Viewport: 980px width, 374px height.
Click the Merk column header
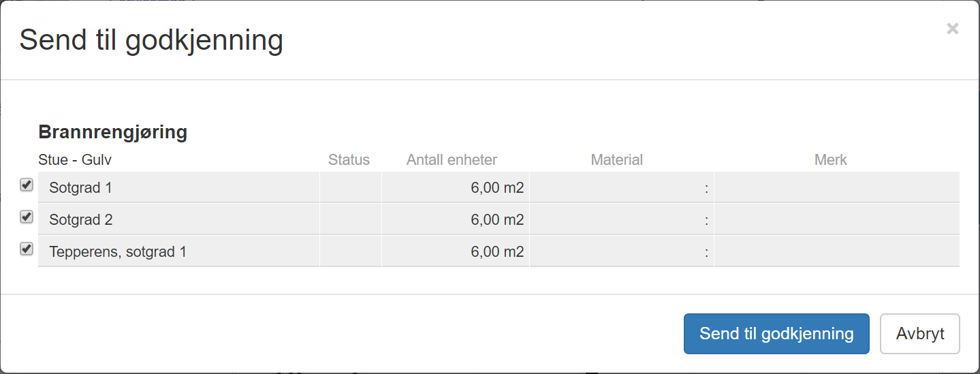pos(830,160)
